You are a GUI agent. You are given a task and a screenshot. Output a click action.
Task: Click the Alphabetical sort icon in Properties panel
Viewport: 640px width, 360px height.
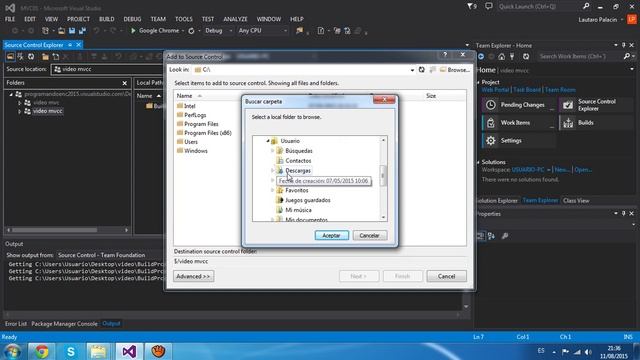click(491, 236)
